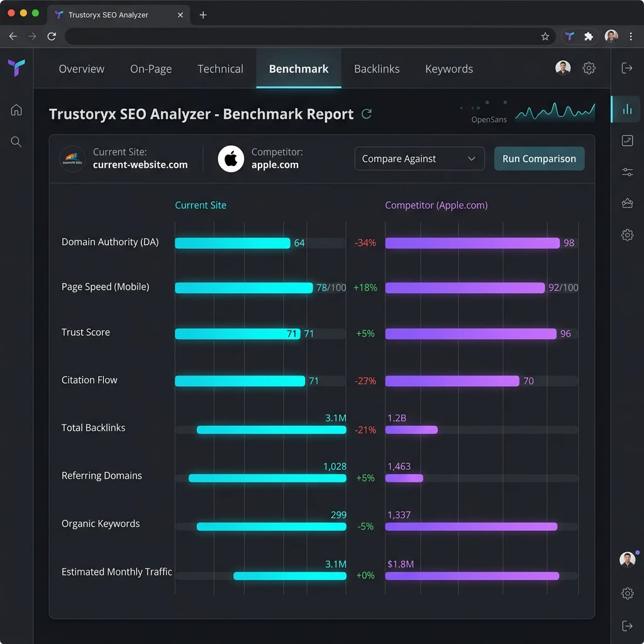Open the On-Page tab
Screen dimensions: 644x644
pyautogui.click(x=151, y=69)
